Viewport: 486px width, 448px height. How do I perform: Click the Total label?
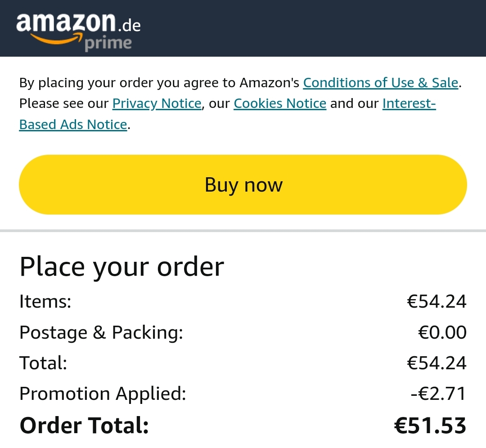click(43, 363)
